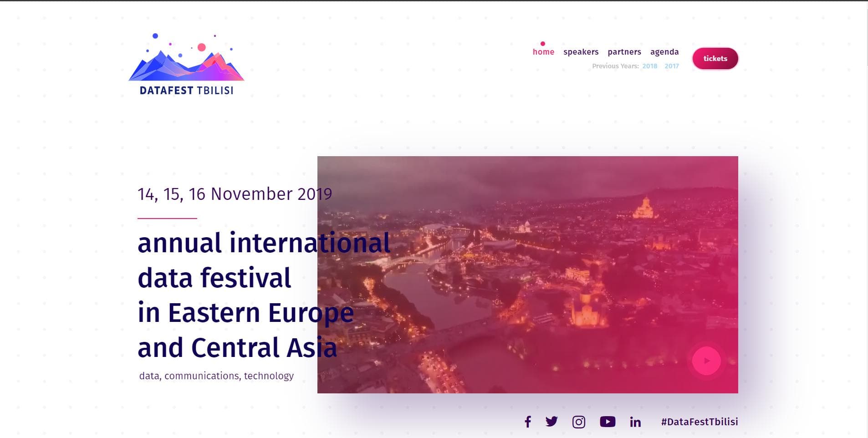This screenshot has height=438, width=868.
Task: Click the date '14, 15, 16 November 2019'
Action: coord(235,194)
